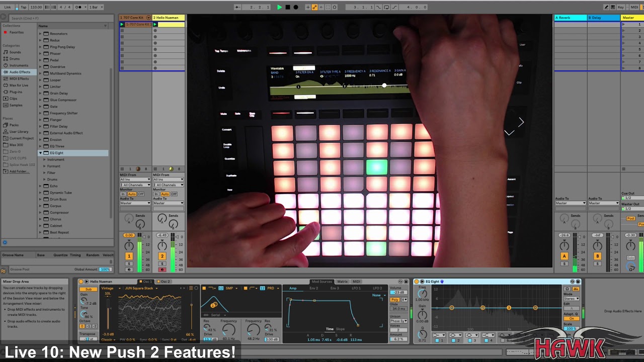Open the Drums browser category
The image size is (644, 362).
(x=15, y=59)
